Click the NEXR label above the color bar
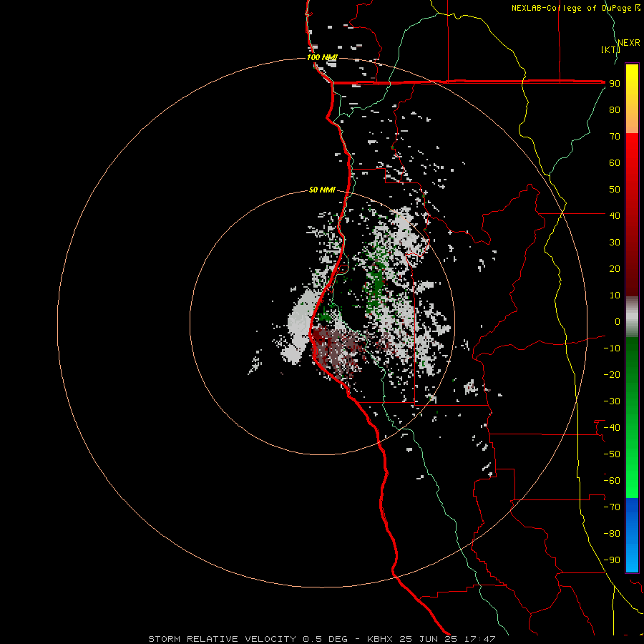This screenshot has width=644, height=644. coord(629,43)
